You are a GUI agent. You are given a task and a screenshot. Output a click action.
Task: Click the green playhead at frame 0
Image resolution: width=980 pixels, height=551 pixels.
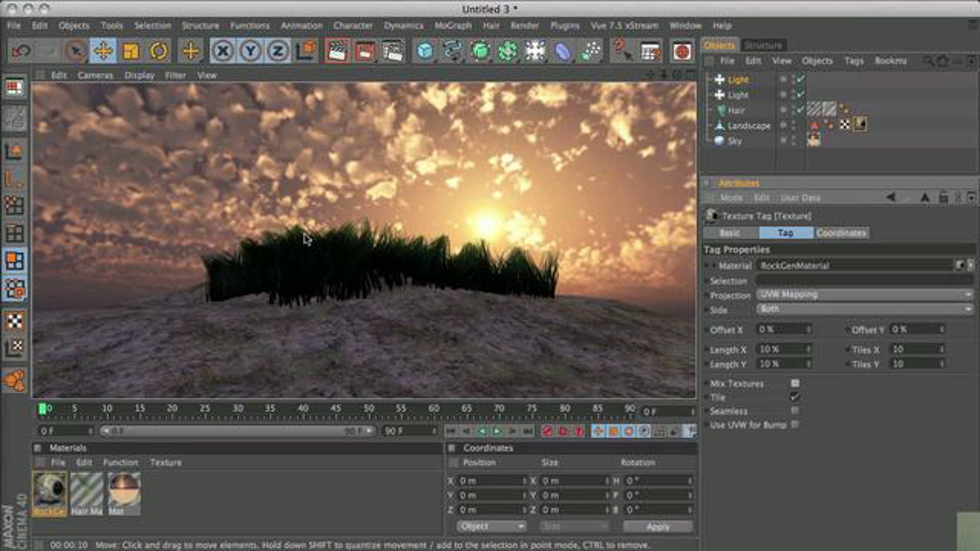tap(42, 409)
